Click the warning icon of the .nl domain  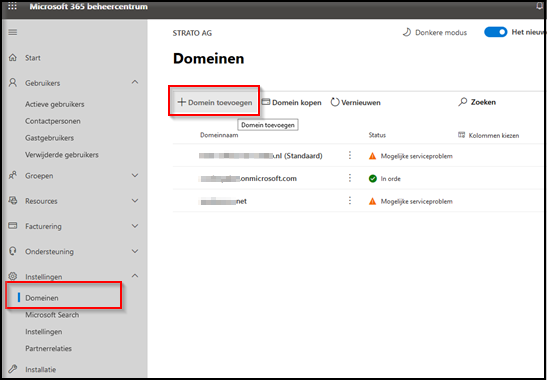tap(373, 156)
